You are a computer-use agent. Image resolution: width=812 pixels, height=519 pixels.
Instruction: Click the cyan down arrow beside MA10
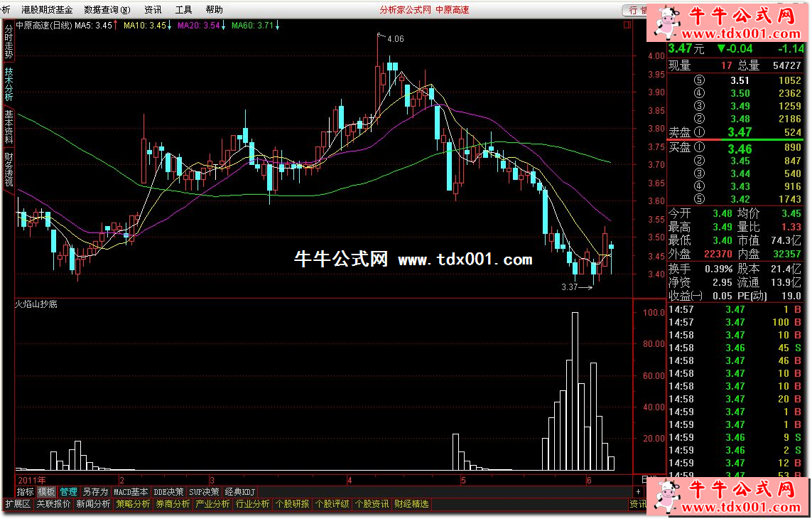point(170,25)
